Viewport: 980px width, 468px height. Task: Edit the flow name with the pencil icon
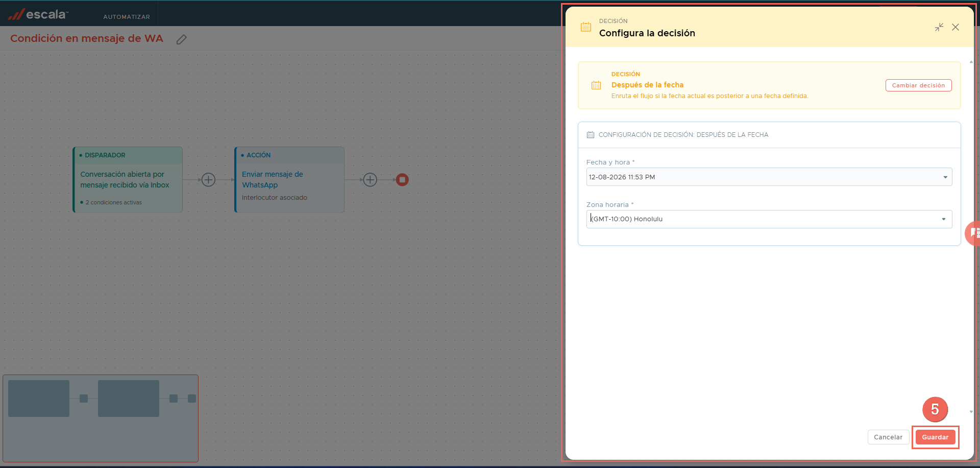(181, 39)
